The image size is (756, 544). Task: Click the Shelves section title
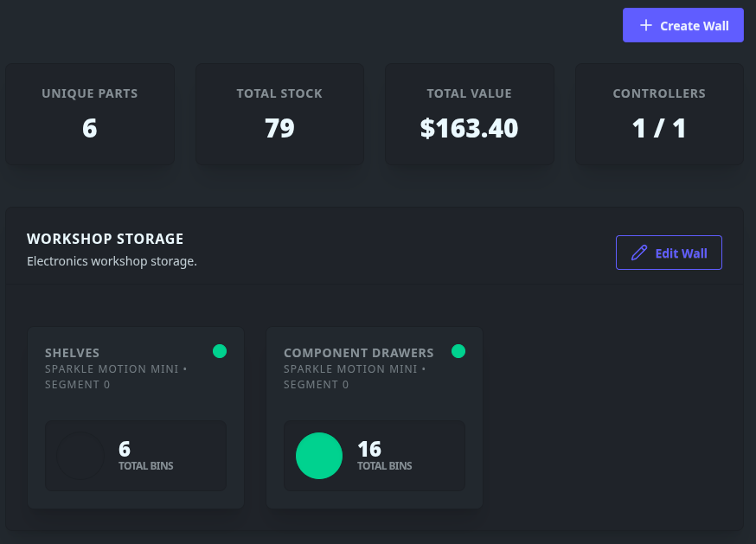pos(72,353)
